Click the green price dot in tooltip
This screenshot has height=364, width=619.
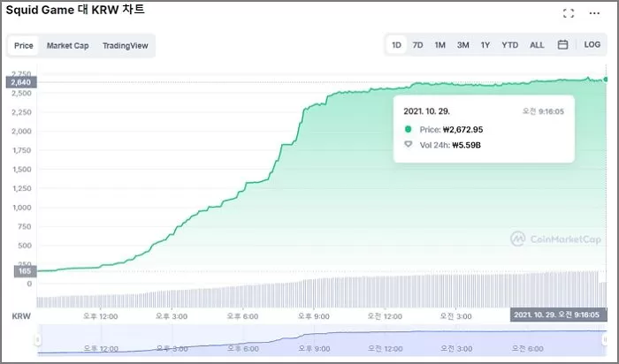coord(408,129)
